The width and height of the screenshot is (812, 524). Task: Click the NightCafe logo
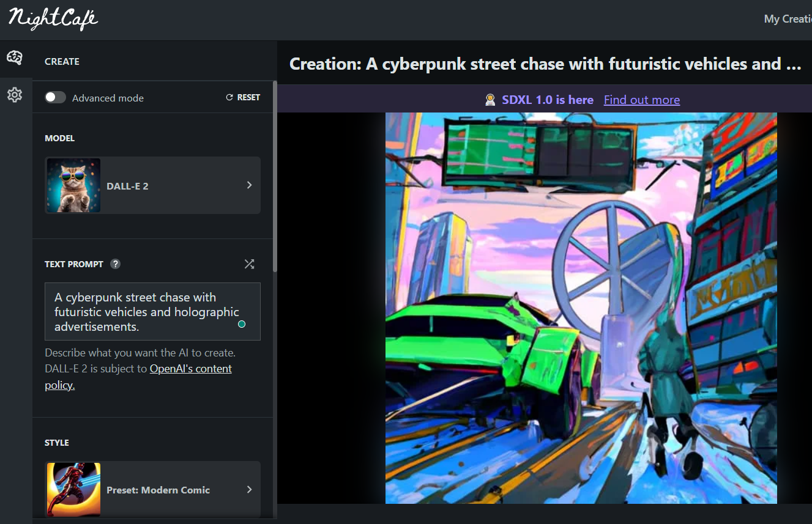(x=53, y=20)
